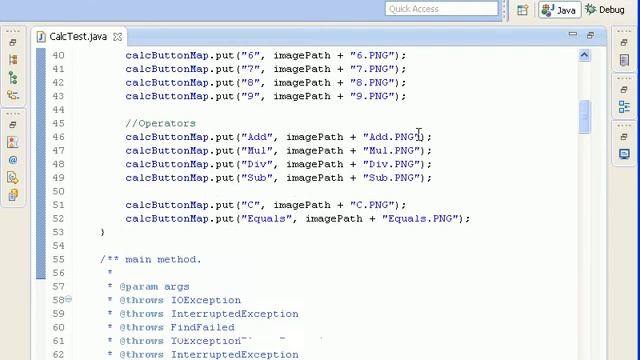Place cursor on the "6.PNG" line 40
This screenshot has width=640, height=360.
click(266, 55)
